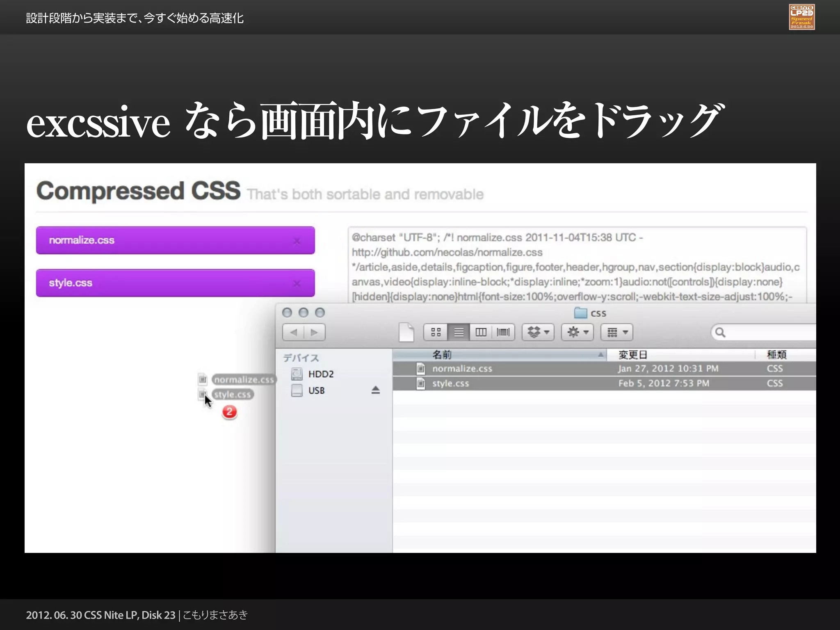Go back in the Finder window
840x630 pixels.
(x=293, y=332)
